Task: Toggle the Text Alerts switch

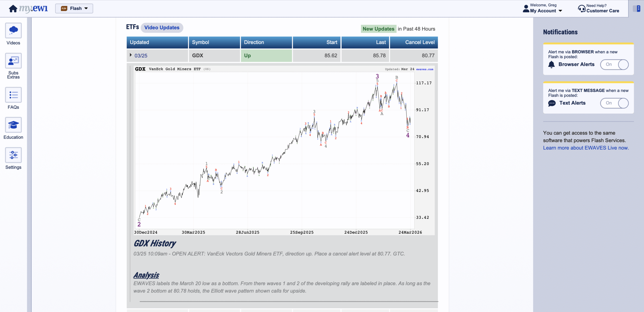Action: point(614,103)
